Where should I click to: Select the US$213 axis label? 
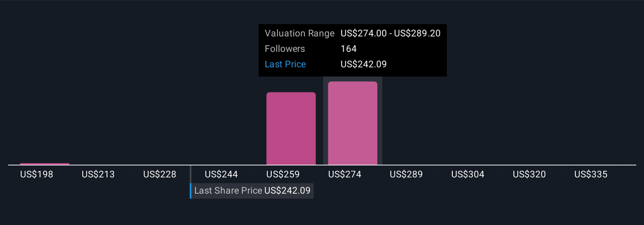(x=98, y=174)
